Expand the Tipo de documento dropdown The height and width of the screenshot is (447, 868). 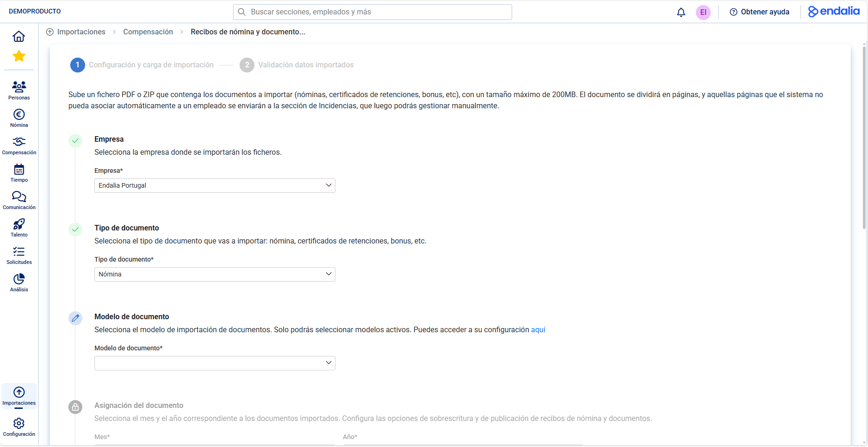(x=215, y=274)
